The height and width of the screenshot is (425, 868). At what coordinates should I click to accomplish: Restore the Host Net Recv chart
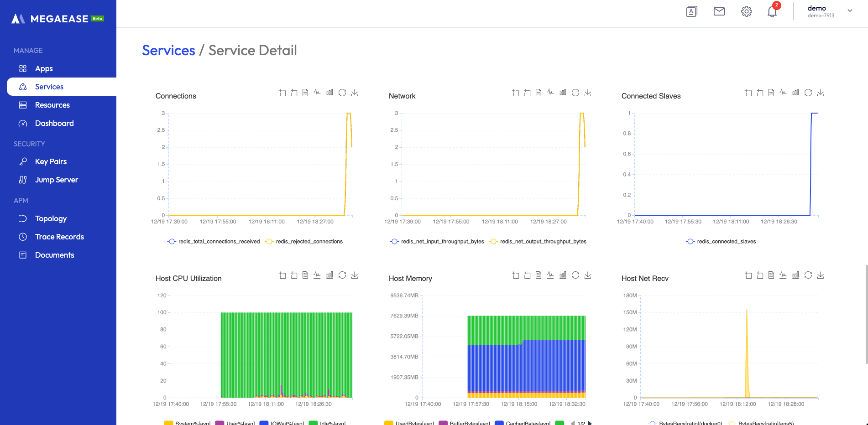coord(808,275)
